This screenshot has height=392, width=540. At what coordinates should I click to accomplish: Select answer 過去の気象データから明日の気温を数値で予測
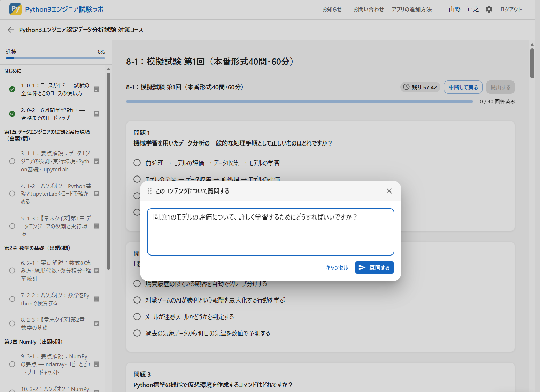pyautogui.click(x=137, y=333)
